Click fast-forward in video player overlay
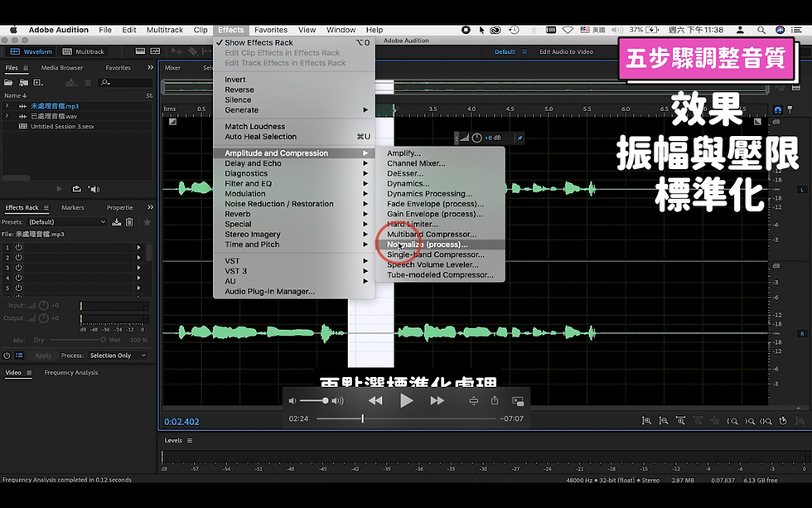The width and height of the screenshot is (812, 508). click(x=437, y=400)
